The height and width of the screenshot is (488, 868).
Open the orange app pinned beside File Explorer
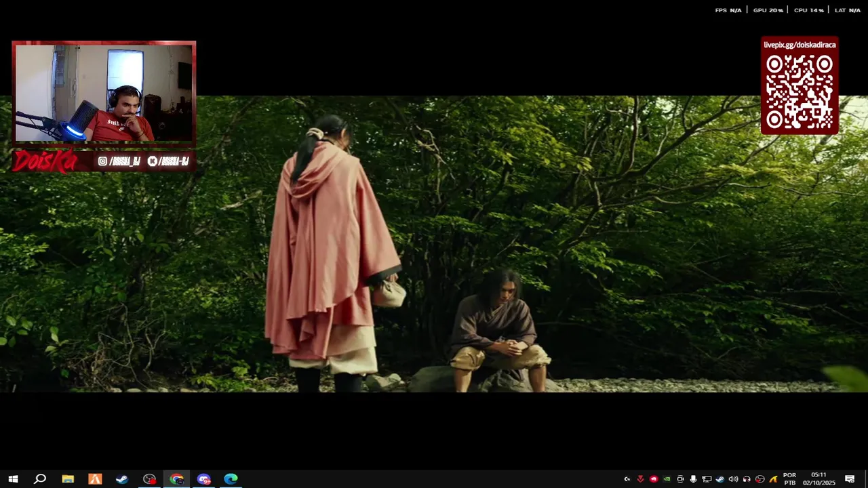tap(95, 479)
